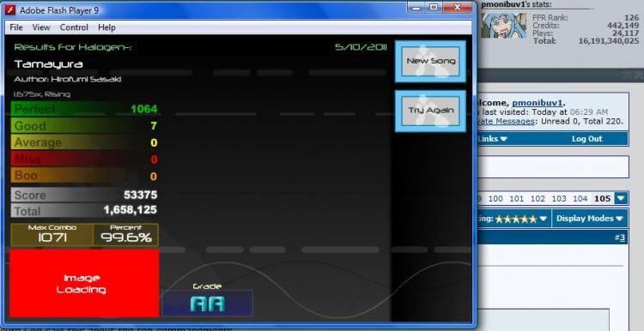Expand the Display Modes dropdown
The width and height of the screenshot is (644, 331).
click(589, 219)
